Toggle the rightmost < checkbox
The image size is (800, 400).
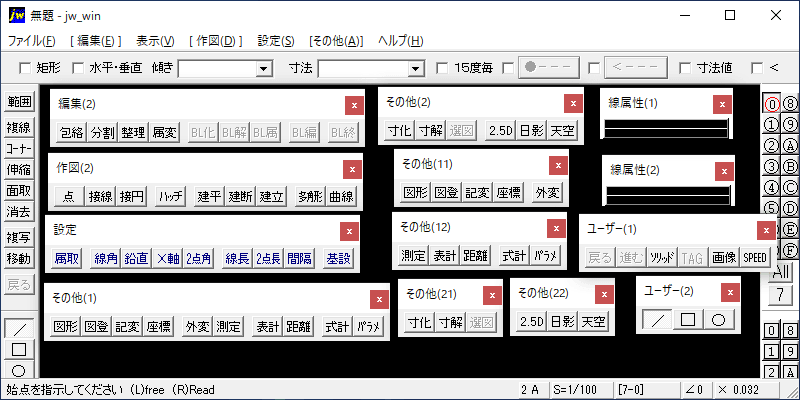[757, 67]
